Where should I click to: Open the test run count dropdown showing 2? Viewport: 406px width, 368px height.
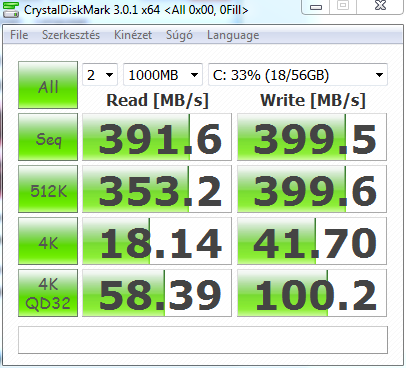tap(100, 75)
